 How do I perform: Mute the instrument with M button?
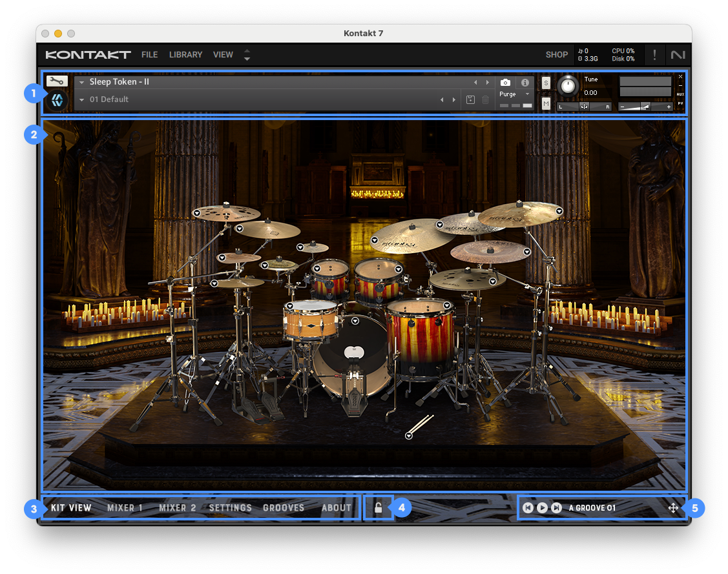(x=546, y=103)
